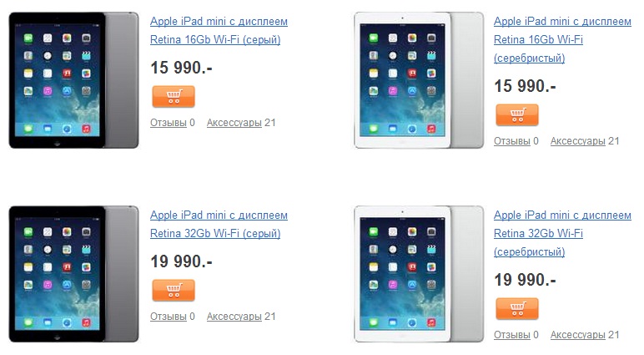
Task: Open Отзывы for silver 32Gb iPad mini
Action: pos(512,335)
